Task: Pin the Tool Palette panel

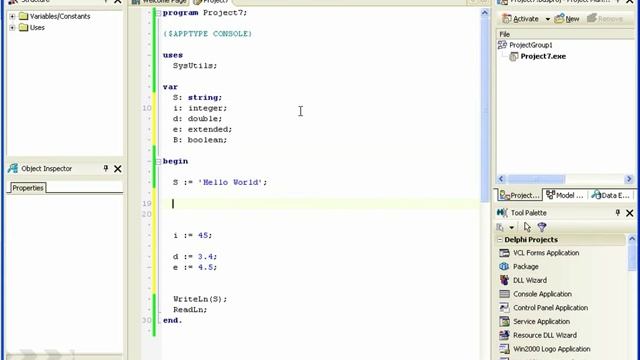Action: [618, 213]
